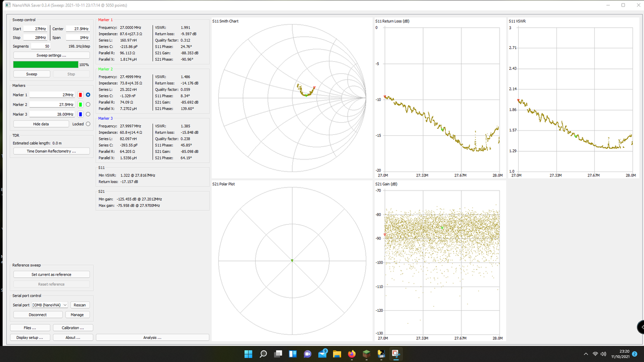Open the Serial port COM8 dropdown
This screenshot has height=362, width=644.
pyautogui.click(x=49, y=305)
